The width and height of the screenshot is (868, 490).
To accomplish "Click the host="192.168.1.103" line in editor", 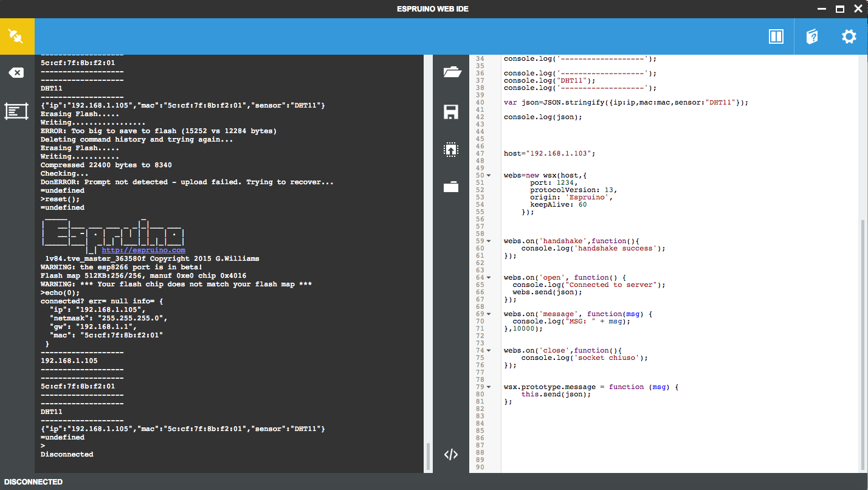I will (549, 154).
